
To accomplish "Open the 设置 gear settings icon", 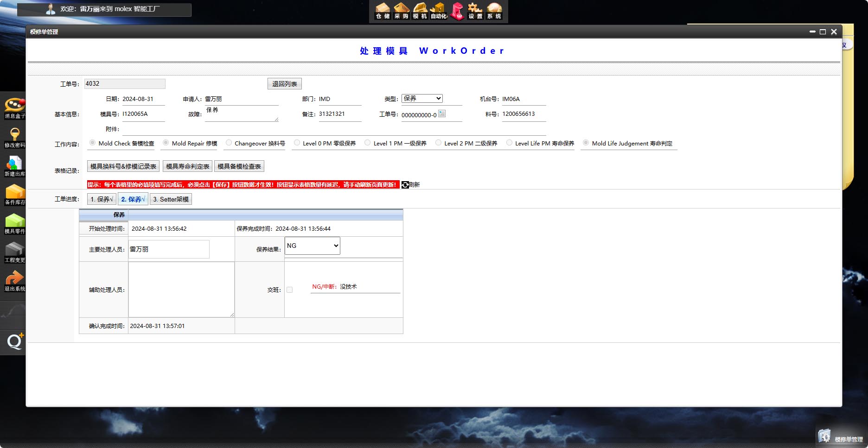I will (x=475, y=11).
